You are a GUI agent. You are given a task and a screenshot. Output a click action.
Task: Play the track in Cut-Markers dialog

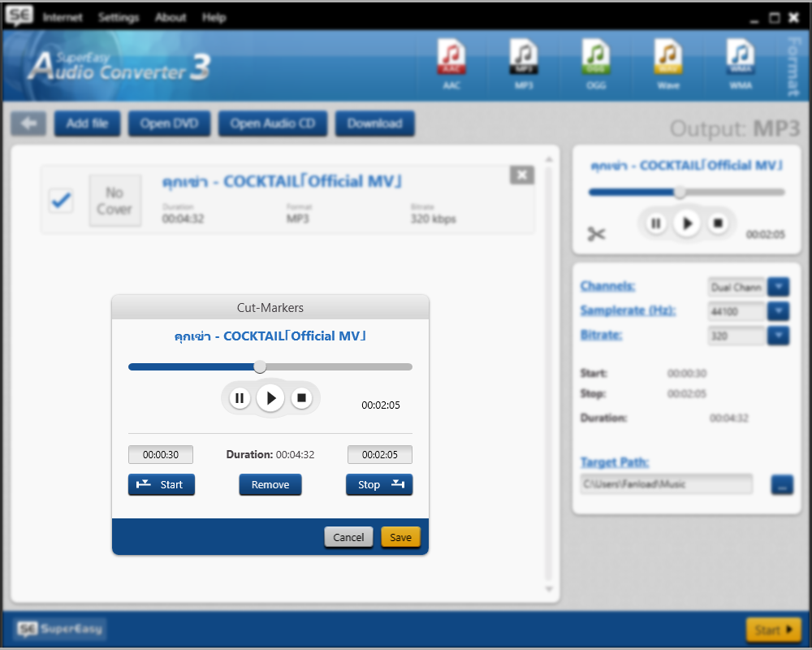270,398
